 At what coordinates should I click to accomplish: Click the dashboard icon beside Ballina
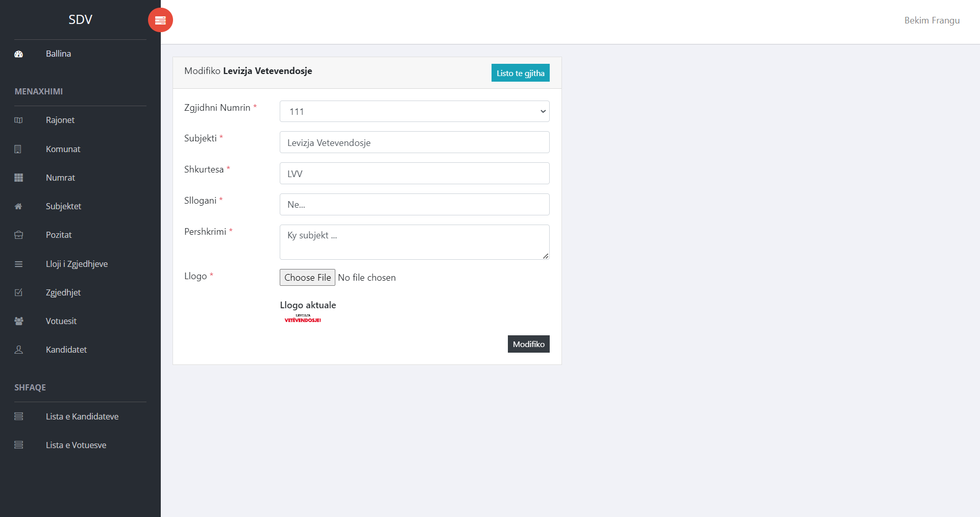(18, 54)
